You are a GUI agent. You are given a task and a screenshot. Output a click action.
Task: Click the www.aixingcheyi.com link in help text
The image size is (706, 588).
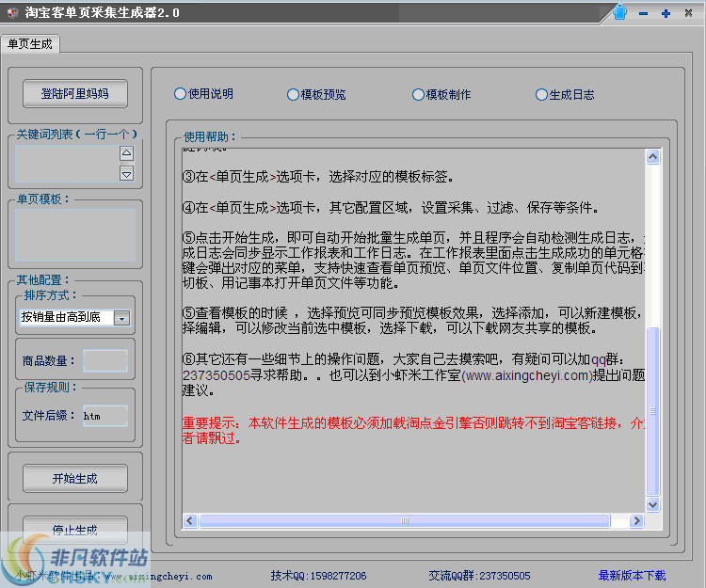tap(527, 375)
